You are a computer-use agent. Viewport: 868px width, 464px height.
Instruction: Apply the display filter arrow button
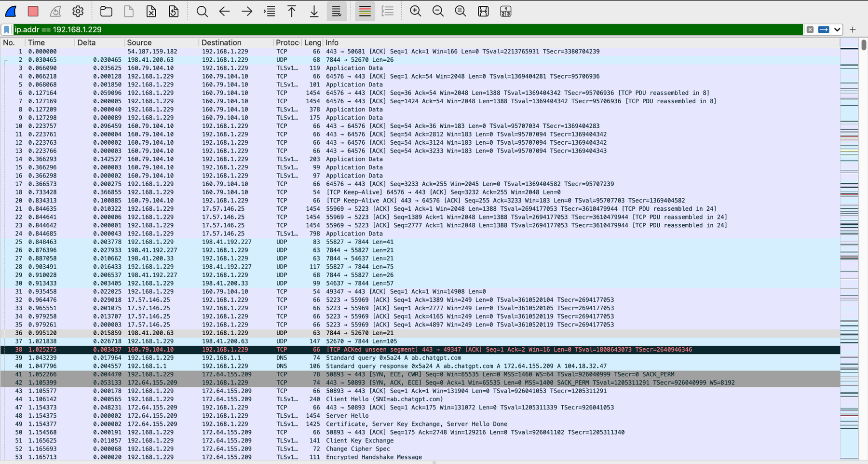(824, 29)
